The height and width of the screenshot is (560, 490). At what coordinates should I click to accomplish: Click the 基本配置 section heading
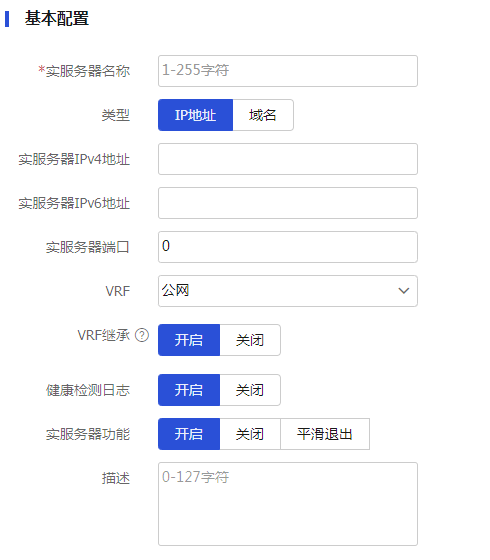(56, 19)
